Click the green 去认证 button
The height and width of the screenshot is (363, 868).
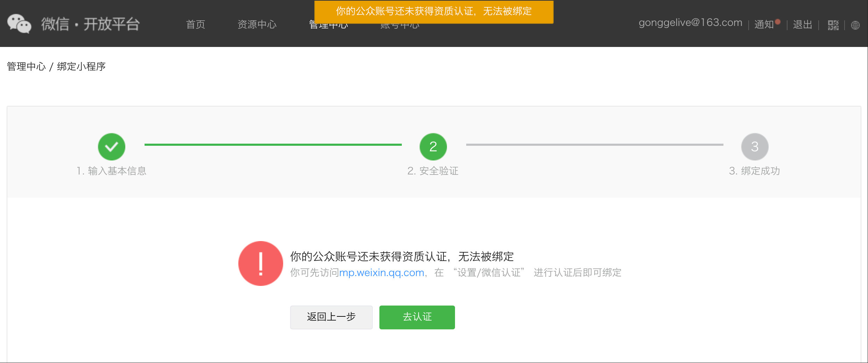click(x=417, y=317)
